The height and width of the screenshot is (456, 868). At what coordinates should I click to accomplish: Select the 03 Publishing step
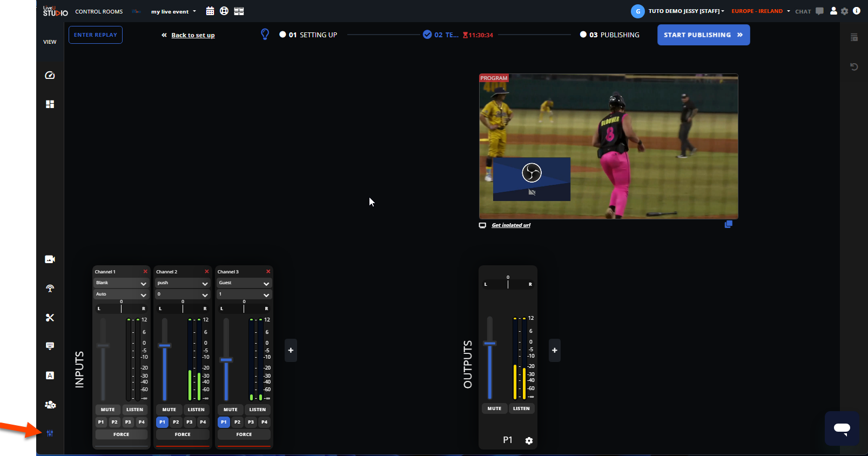[x=609, y=35]
